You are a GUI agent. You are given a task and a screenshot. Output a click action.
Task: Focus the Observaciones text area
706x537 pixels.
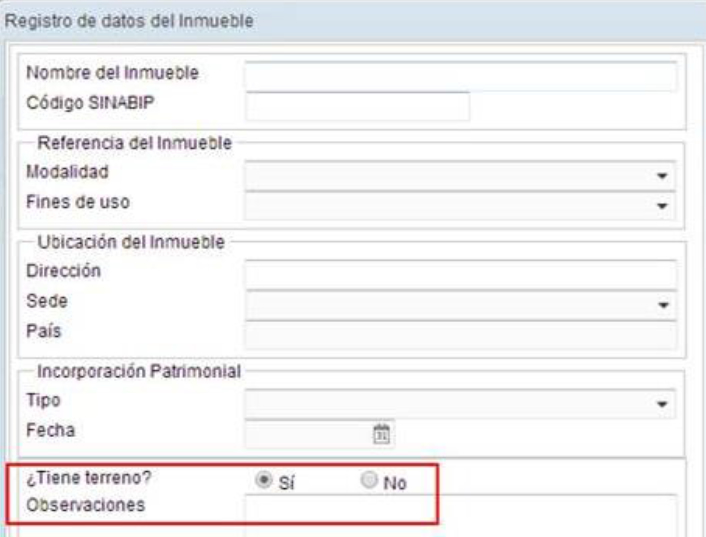[460, 514]
